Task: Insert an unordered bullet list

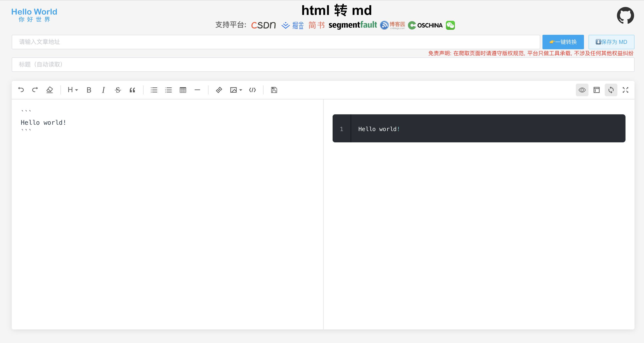Action: (x=154, y=90)
